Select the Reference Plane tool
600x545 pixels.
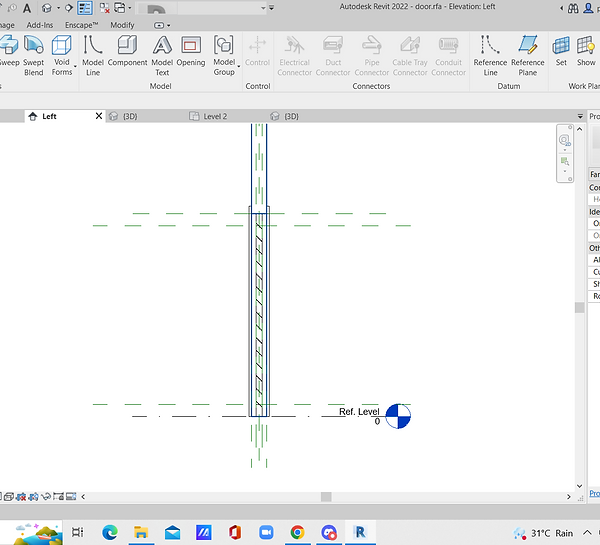tap(528, 55)
